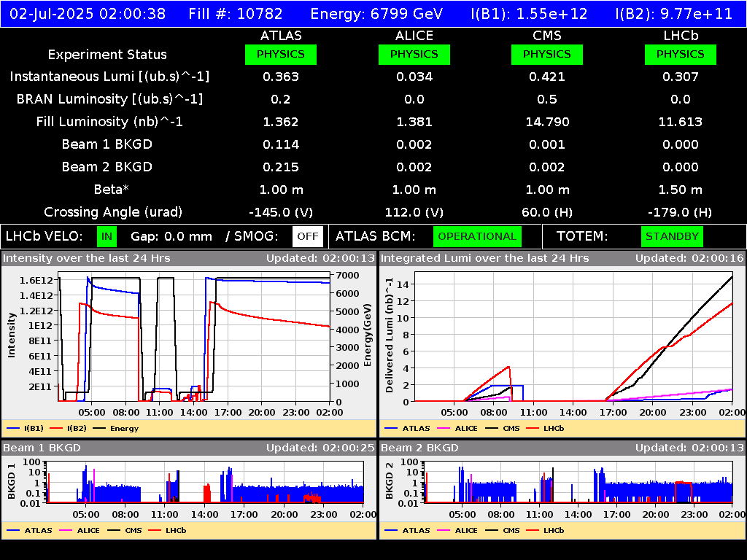This screenshot has width=747, height=560.
Task: Click the ATLAS column header
Action: pyautogui.click(x=281, y=36)
